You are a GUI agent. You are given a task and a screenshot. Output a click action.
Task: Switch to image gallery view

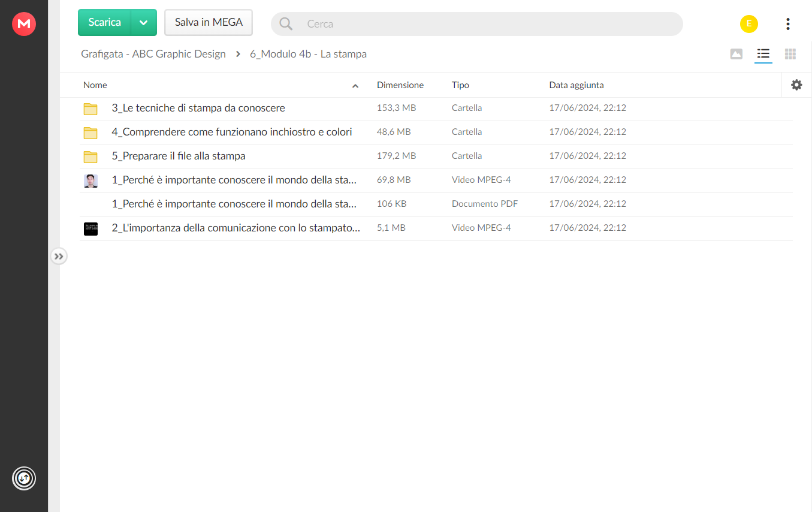tap(736, 54)
